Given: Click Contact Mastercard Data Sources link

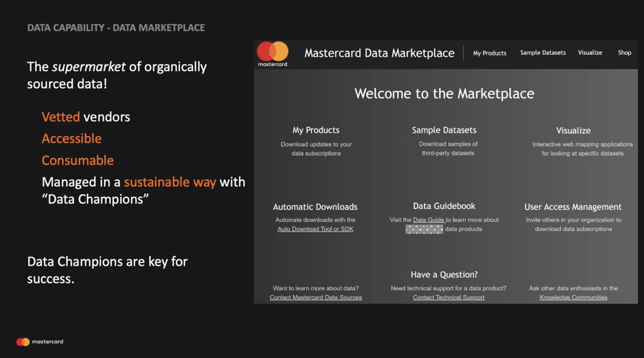Looking at the screenshot, I should [316, 297].
